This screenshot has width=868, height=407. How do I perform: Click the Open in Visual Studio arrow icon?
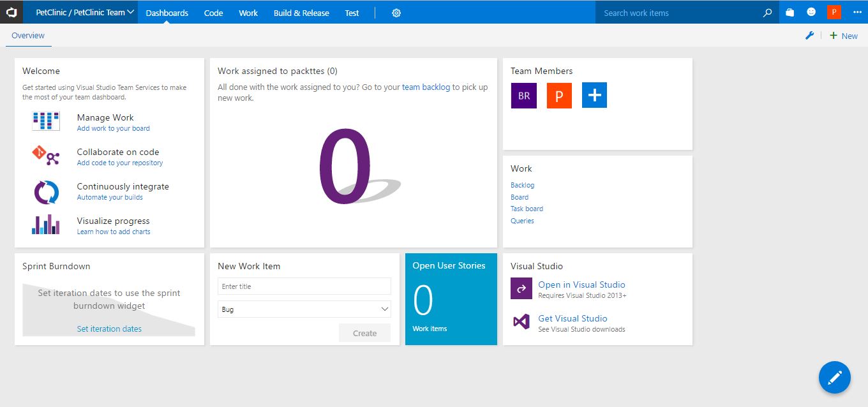click(x=521, y=288)
